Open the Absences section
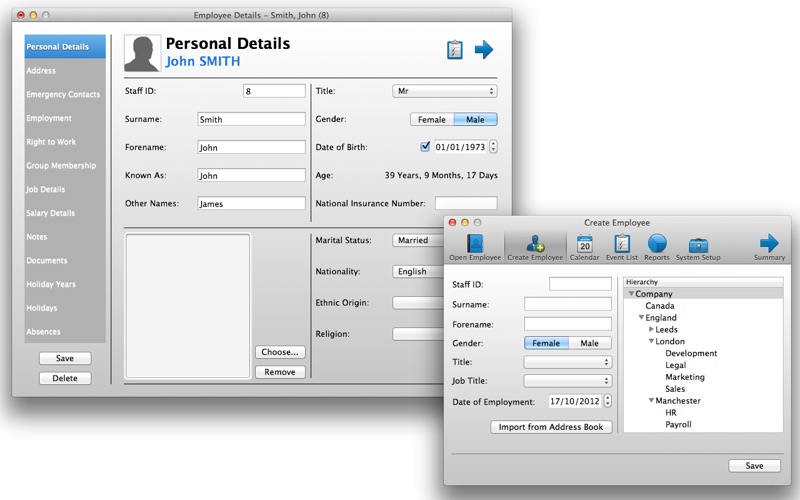Viewport: 800px width, 500px height. click(x=65, y=332)
